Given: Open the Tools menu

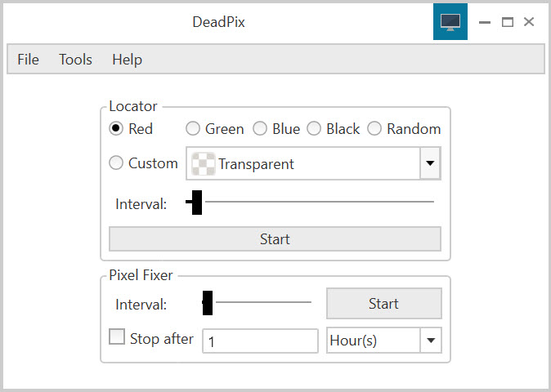Looking at the screenshot, I should [75, 60].
